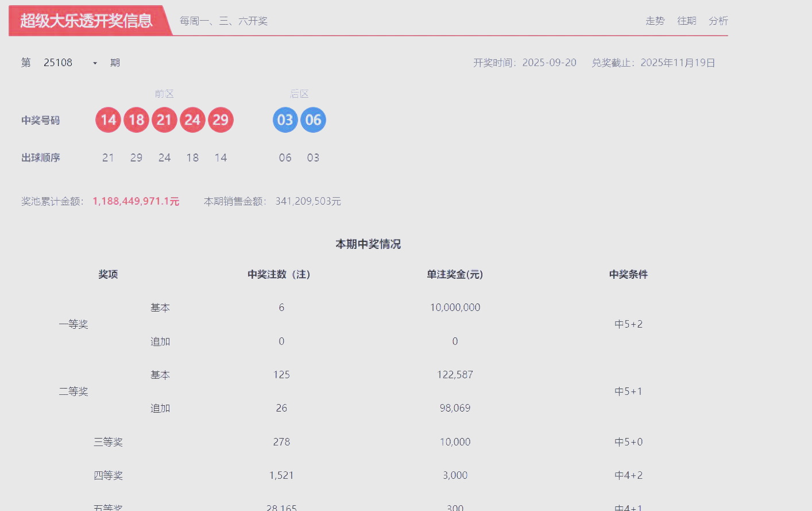Viewport: 812px width, 511px height.
Task: Click the 三等奖 row label
Action: click(x=108, y=442)
